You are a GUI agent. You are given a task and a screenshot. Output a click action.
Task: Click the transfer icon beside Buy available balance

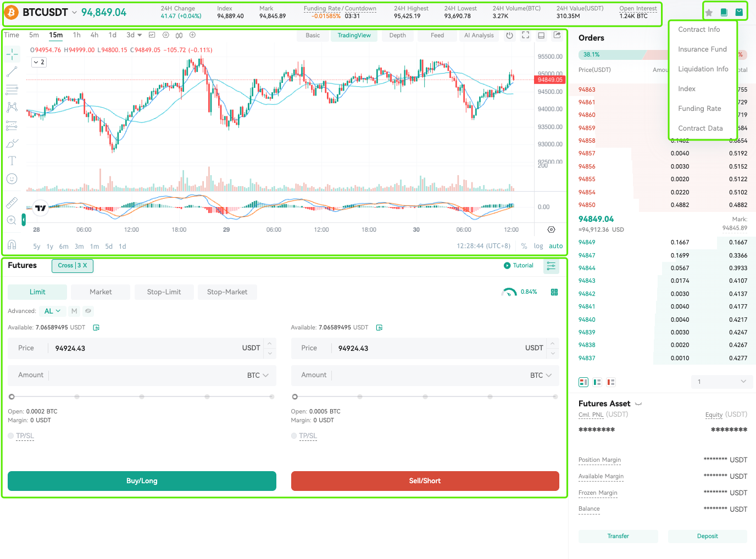click(x=96, y=328)
